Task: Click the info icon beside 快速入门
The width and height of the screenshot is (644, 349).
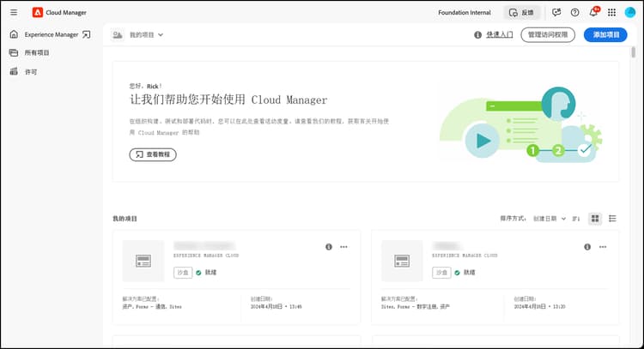Action: pyautogui.click(x=477, y=35)
